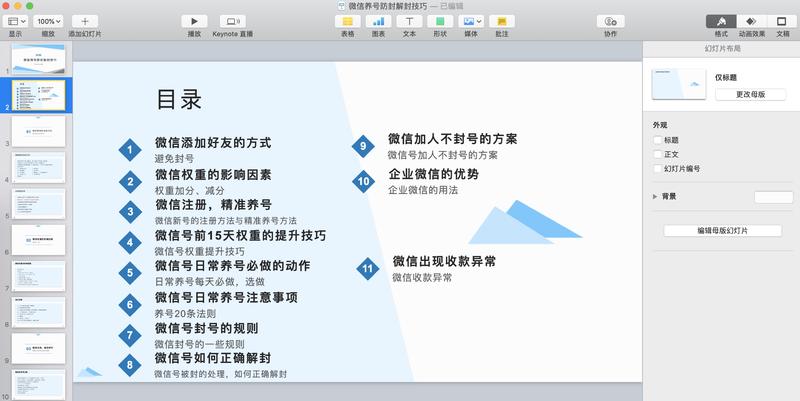Click diamond number 8 icon

tap(130, 365)
